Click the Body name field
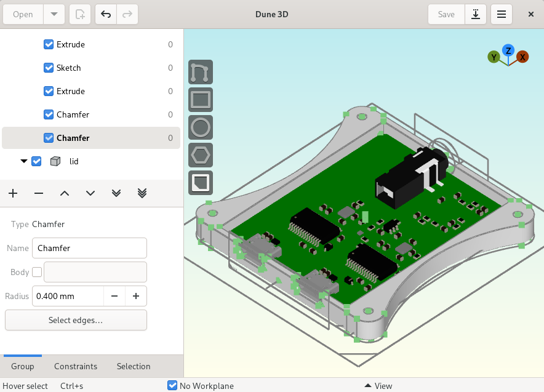The image size is (544, 392). [95, 272]
